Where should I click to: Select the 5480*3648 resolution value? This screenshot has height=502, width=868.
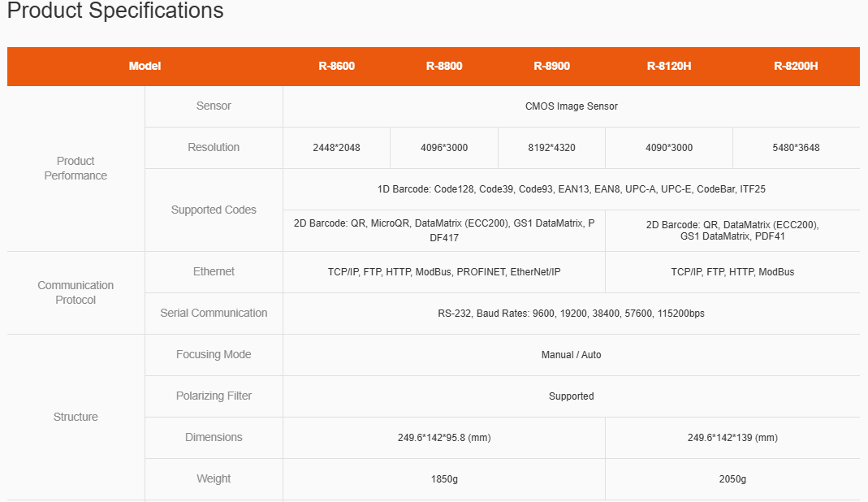point(796,148)
